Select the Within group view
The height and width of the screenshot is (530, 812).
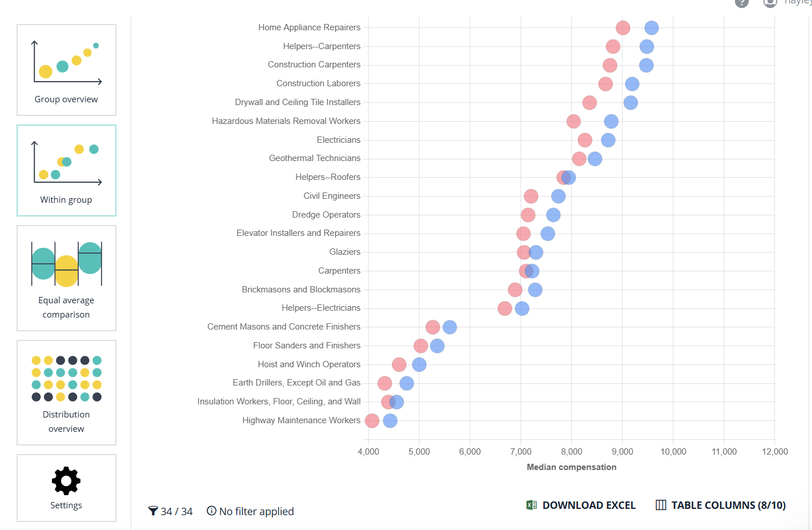tap(66, 170)
